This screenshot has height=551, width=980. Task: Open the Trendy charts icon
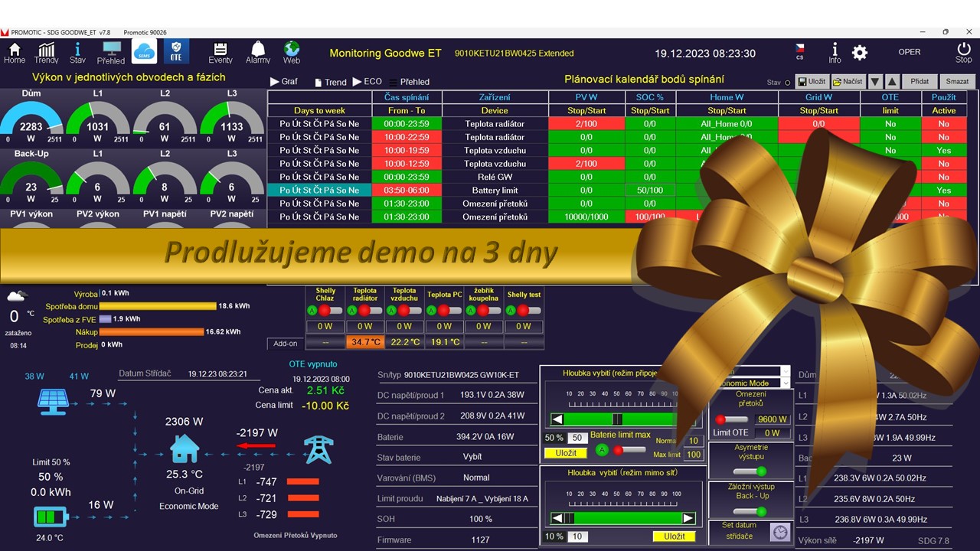(x=47, y=52)
